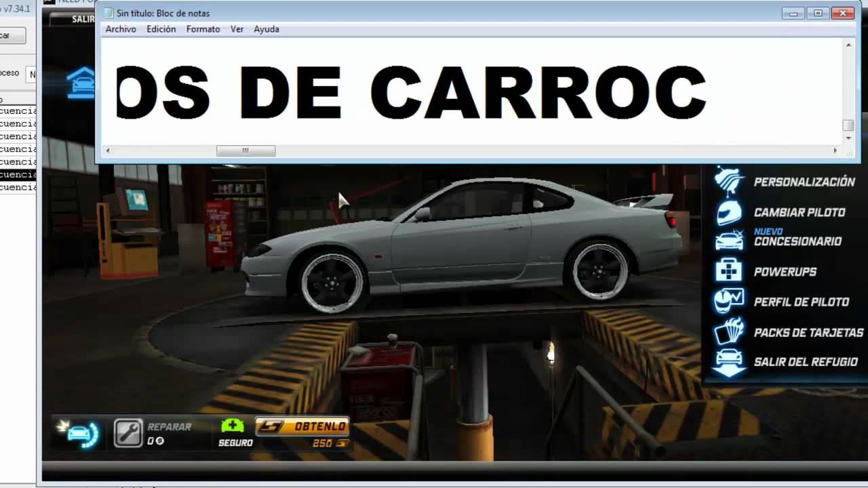Click the blue garage safehouse icon

coord(81,83)
